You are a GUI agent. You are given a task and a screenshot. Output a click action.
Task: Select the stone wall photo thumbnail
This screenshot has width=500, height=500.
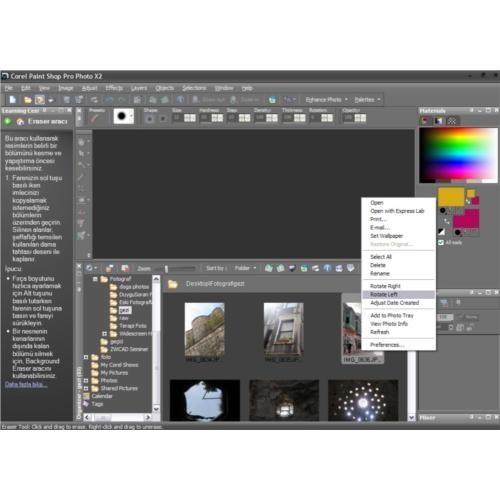204,329
